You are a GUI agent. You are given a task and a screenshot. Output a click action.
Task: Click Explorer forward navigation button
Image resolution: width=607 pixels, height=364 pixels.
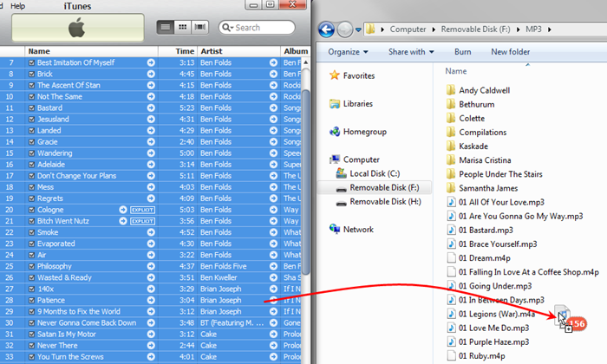pyautogui.click(x=344, y=29)
